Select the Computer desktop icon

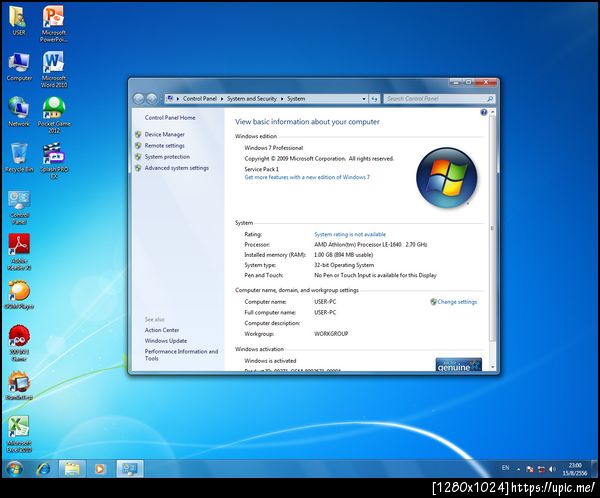[19, 67]
